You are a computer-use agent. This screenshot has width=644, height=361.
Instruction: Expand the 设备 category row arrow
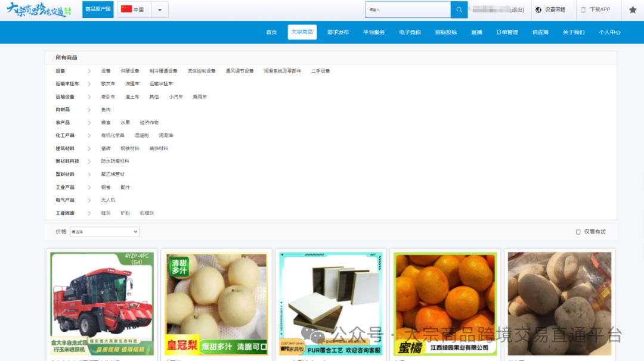[x=89, y=71]
